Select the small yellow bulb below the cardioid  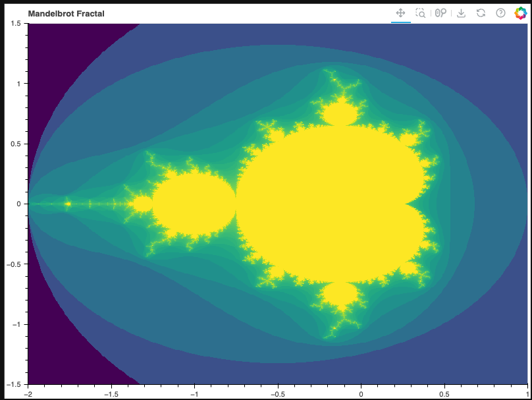click(340, 294)
